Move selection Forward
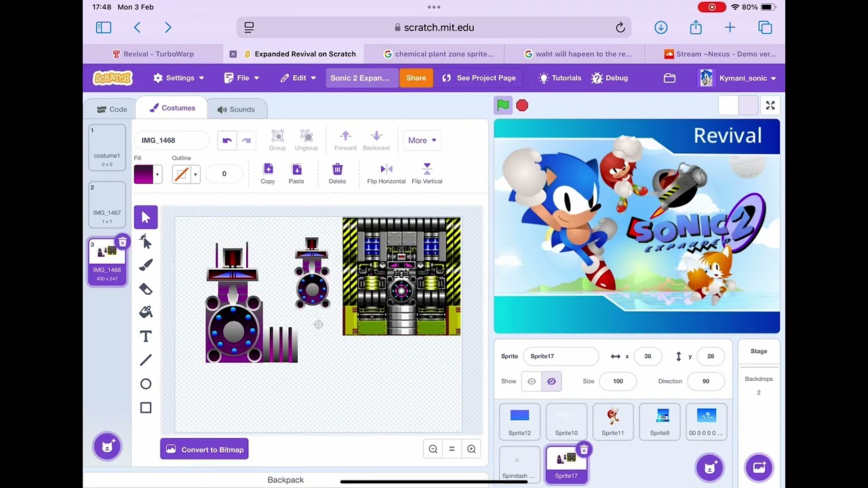This screenshot has height=488, width=868. pos(345,140)
